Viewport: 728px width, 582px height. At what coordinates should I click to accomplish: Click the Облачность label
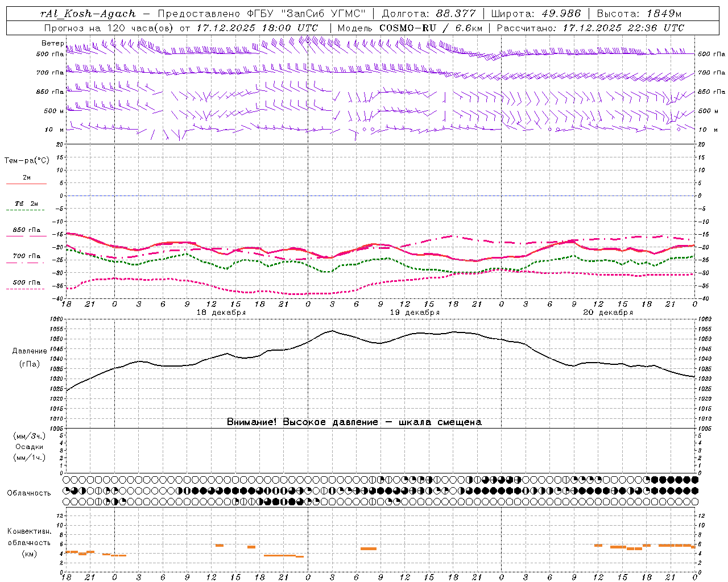29,493
